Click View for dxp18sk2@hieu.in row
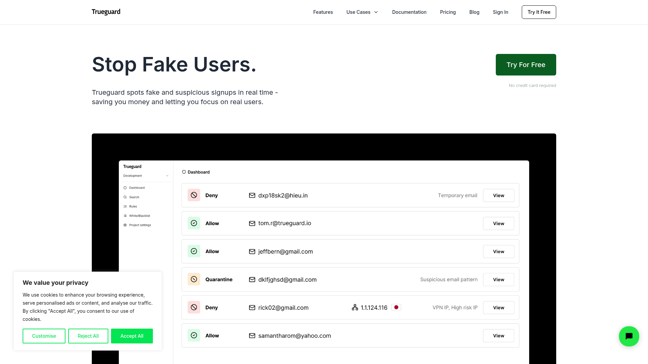This screenshot has height=364, width=648. 498,195
